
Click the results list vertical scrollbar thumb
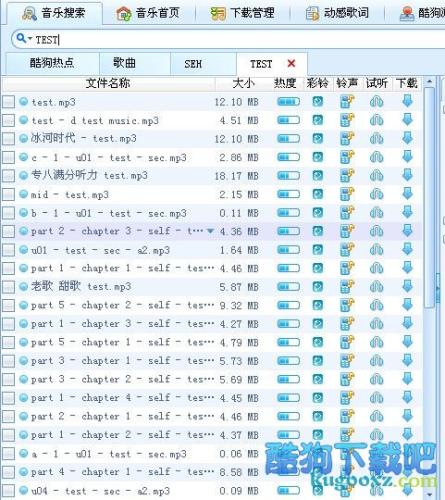tap(429, 197)
